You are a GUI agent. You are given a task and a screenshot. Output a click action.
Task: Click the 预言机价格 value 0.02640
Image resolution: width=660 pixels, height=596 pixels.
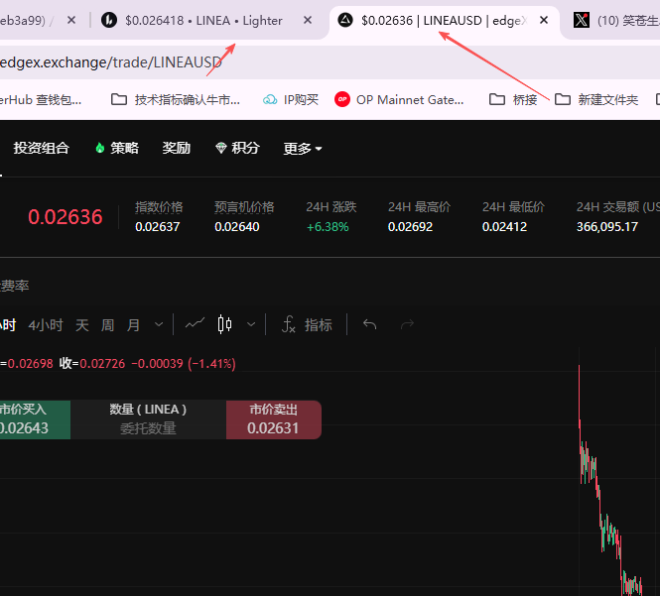coord(237,227)
